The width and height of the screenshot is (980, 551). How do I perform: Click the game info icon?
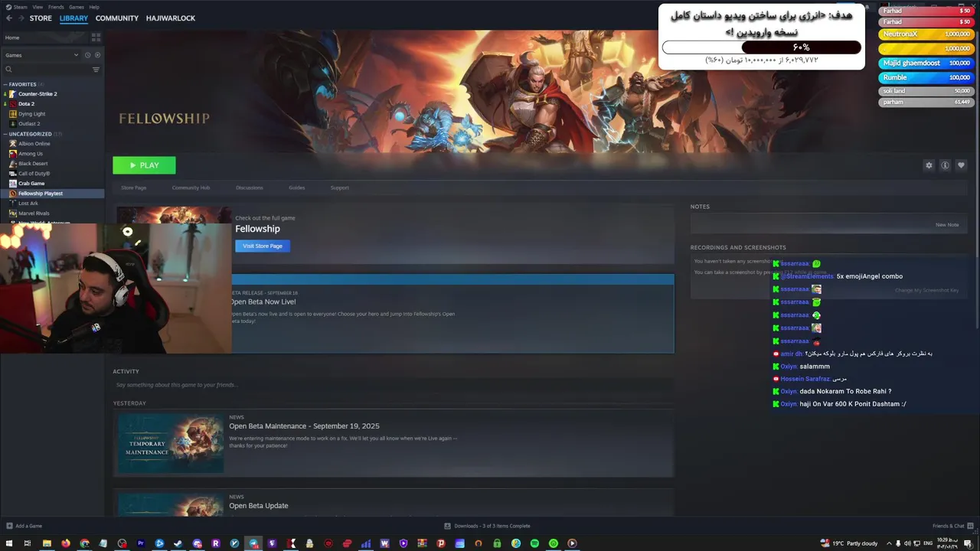pyautogui.click(x=945, y=165)
